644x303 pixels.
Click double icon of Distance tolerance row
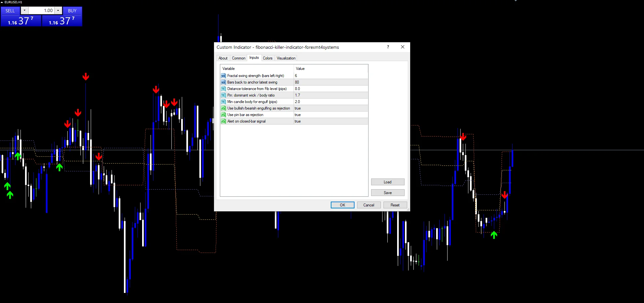pyautogui.click(x=223, y=89)
